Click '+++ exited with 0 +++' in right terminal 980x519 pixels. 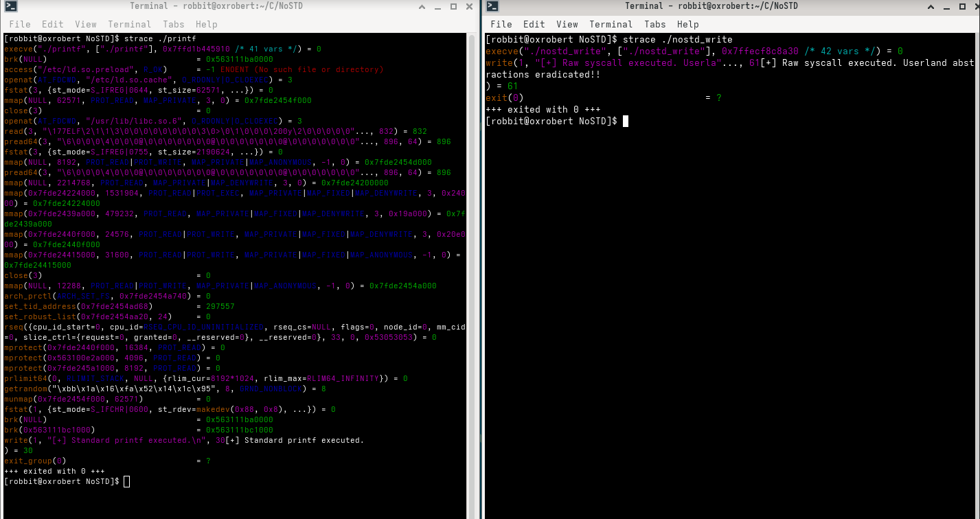pyautogui.click(x=543, y=109)
